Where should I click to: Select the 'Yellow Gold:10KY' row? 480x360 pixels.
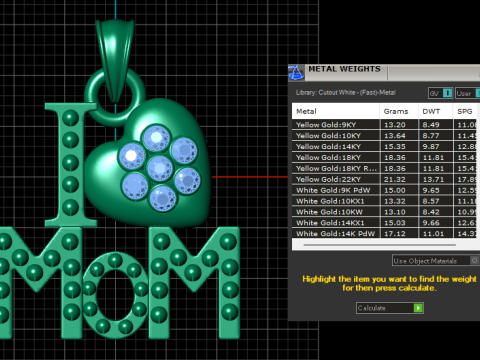click(385, 136)
